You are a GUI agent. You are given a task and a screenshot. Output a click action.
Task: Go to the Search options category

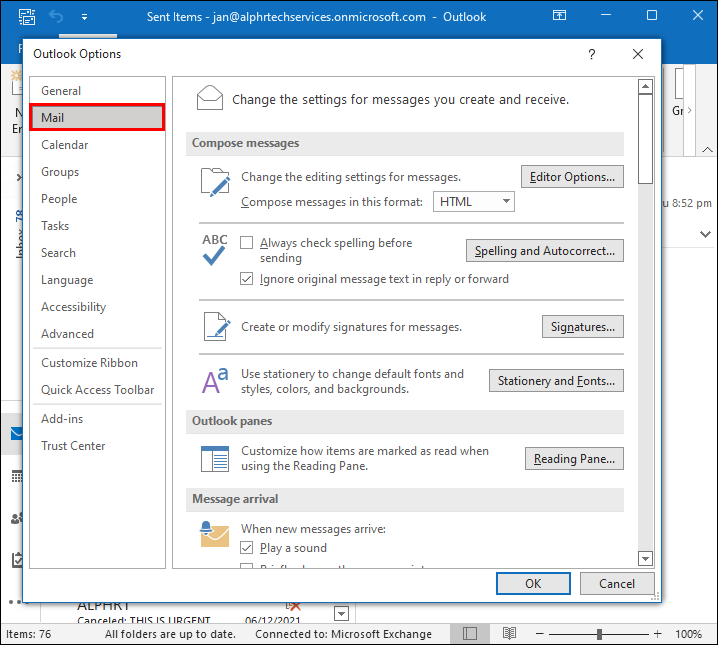[97, 253]
